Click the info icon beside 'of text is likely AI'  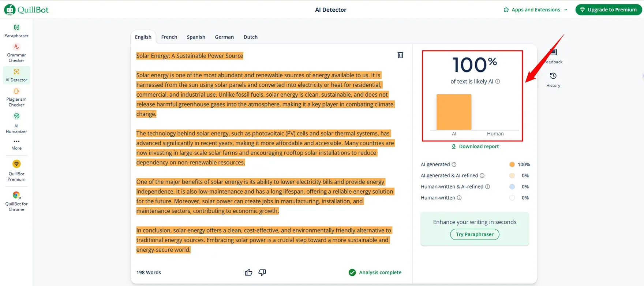coord(498,81)
